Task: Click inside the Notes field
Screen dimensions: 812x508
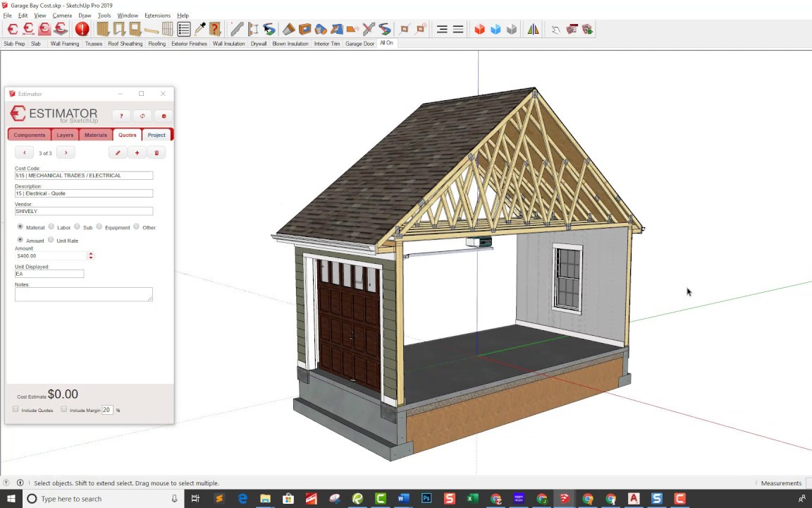Action: 83,294
